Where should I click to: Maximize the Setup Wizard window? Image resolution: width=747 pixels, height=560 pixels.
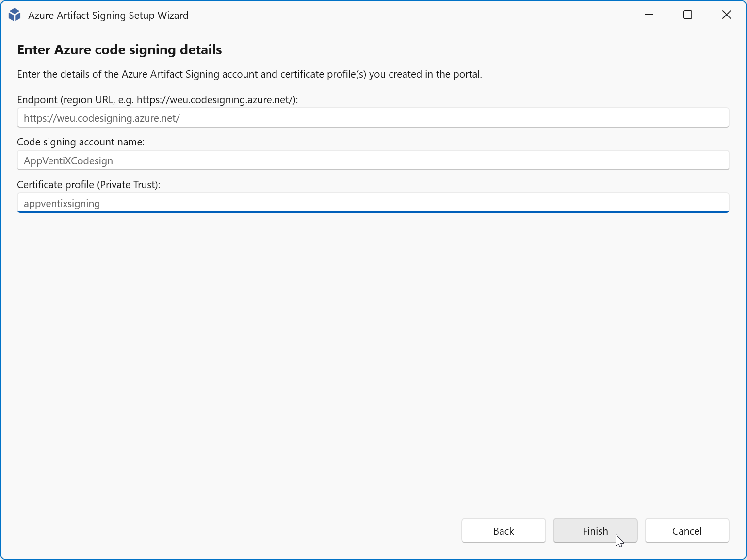[688, 15]
